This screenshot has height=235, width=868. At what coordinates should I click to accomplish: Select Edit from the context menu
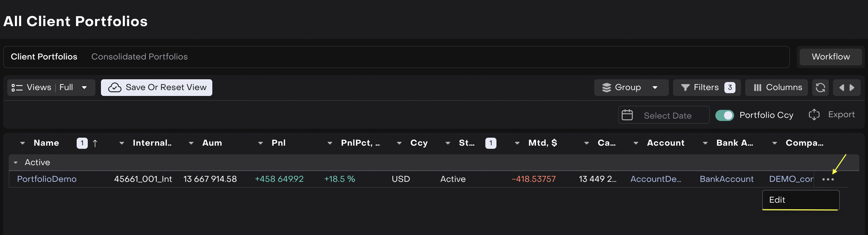pyautogui.click(x=777, y=200)
